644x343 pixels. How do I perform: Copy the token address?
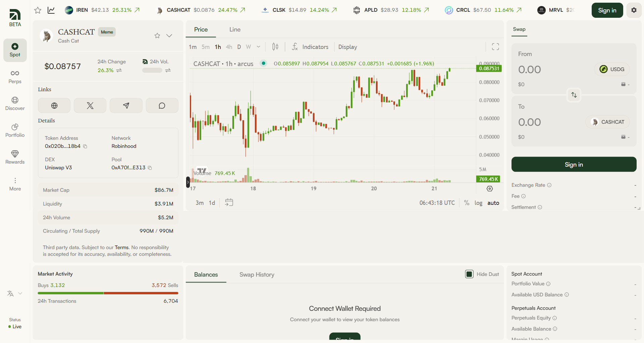pos(85,146)
